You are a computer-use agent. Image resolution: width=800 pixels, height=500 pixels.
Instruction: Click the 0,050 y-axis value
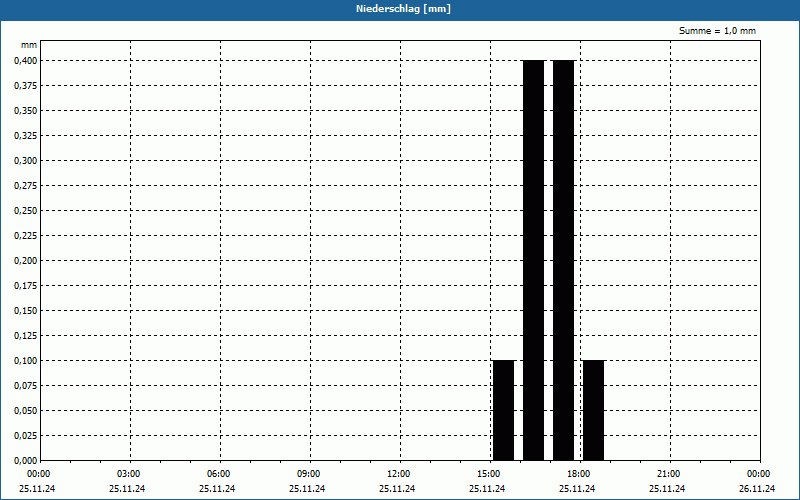(26, 411)
